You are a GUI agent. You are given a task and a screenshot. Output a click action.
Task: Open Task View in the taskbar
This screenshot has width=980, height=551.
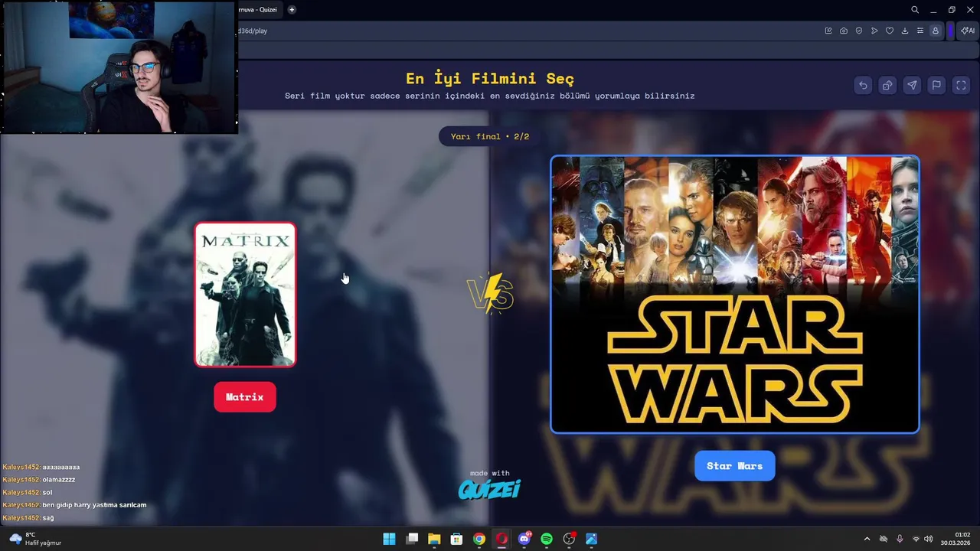pos(412,539)
